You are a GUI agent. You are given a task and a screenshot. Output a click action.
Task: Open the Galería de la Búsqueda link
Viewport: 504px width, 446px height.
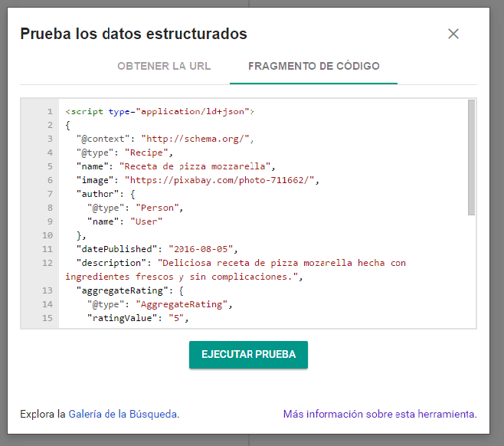tap(124, 414)
